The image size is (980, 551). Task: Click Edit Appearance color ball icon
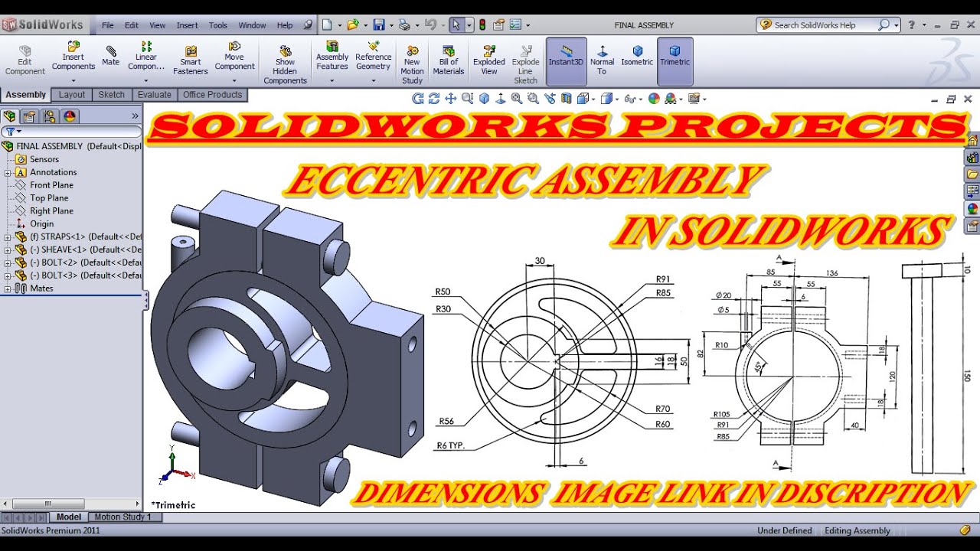tap(654, 98)
